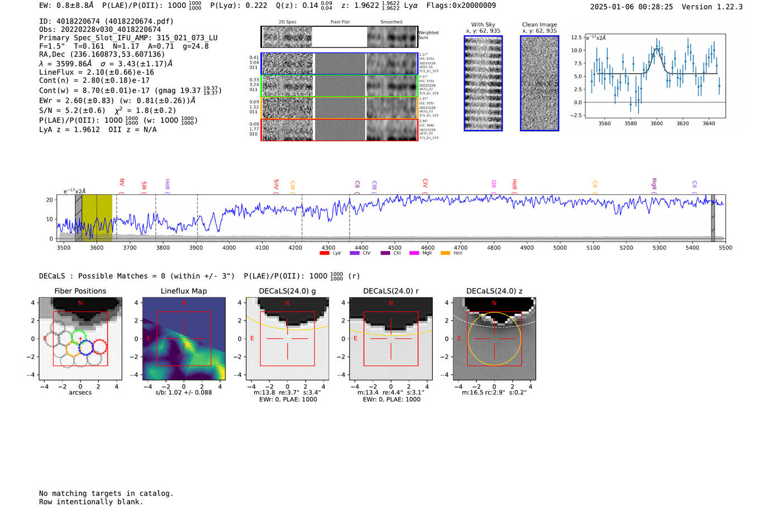
Task: Click the LineFlux = 2.10(±0.66)e-16 value
Action: click(x=97, y=72)
